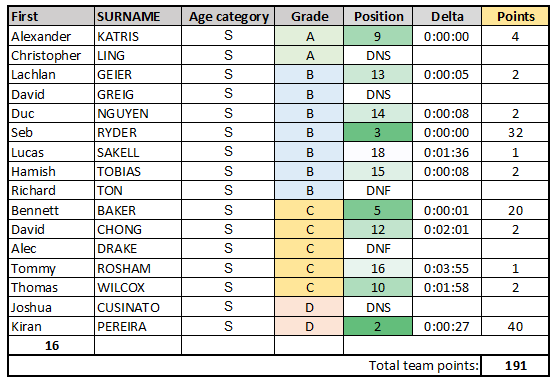Select Kiran PEREIRA's points value 40
This screenshot has width=554, height=381.
pyautogui.click(x=515, y=326)
